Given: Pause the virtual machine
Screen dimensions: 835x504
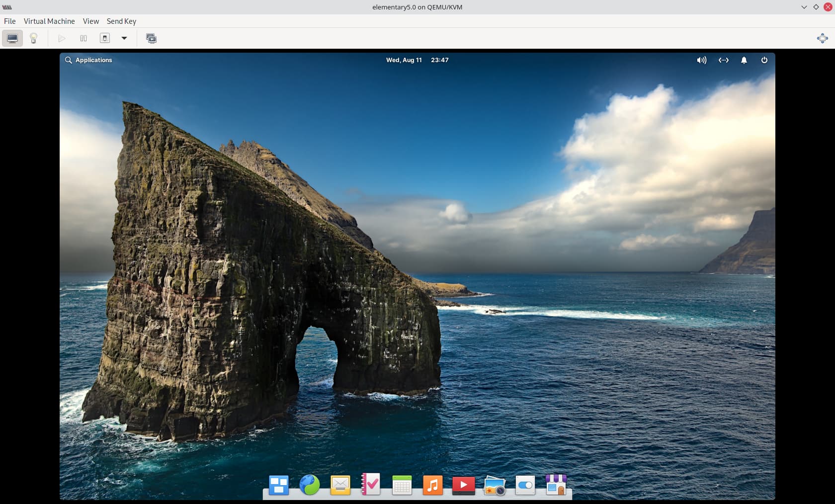Looking at the screenshot, I should click(83, 38).
